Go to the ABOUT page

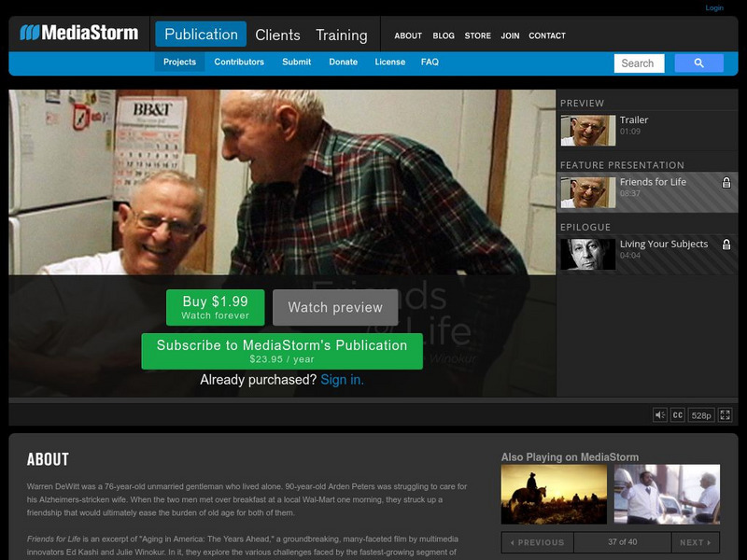click(408, 35)
